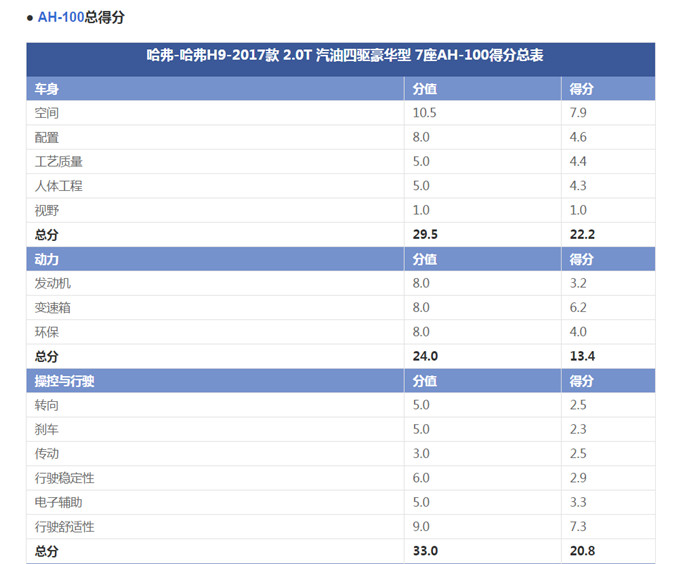Click the 配置 row label
680x564 pixels.
click(x=46, y=138)
